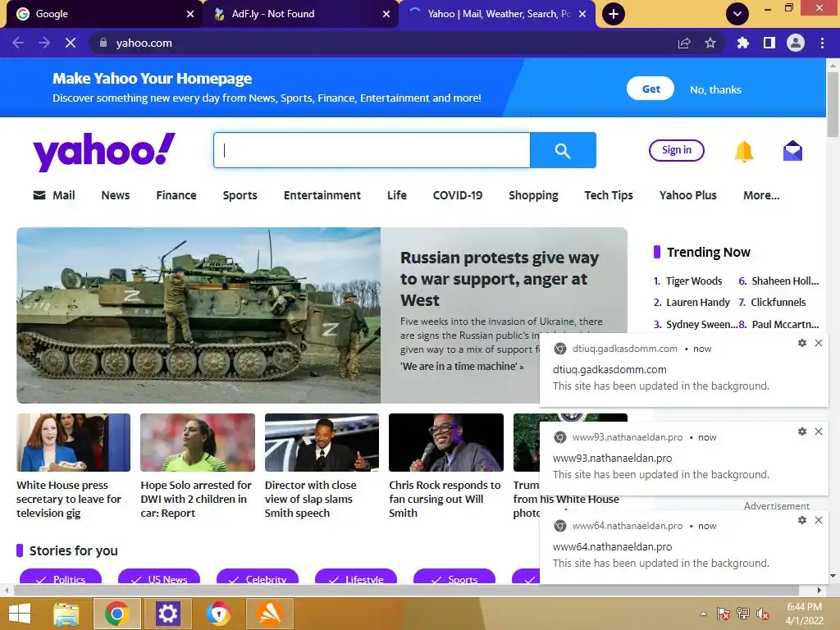This screenshot has width=840, height=630.
Task: Go back to the previous page
Action: click(18, 43)
